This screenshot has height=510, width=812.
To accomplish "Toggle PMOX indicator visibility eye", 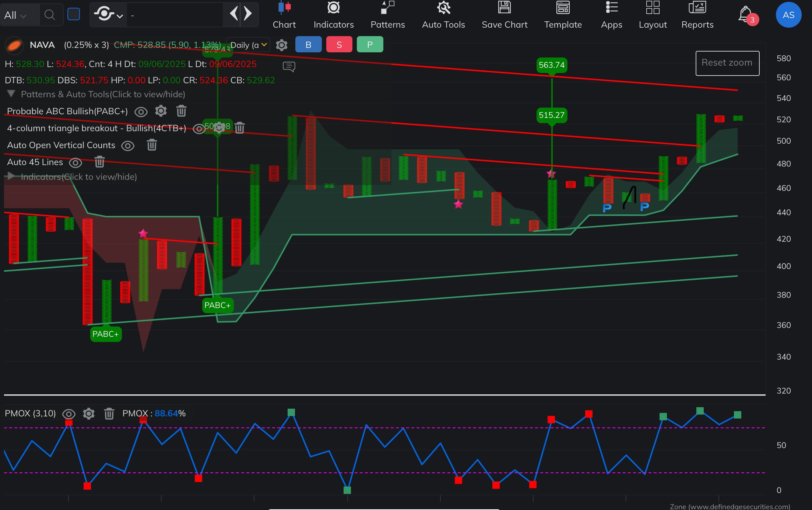I will 68,414.
